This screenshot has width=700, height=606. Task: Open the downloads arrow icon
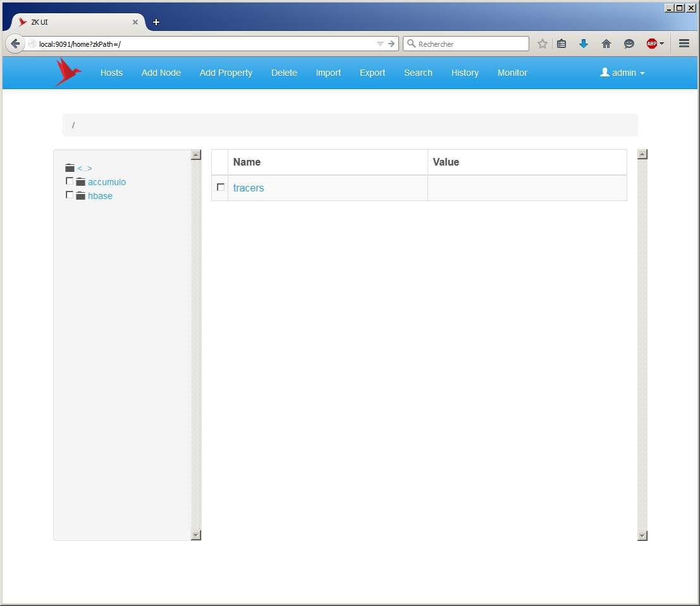point(584,44)
